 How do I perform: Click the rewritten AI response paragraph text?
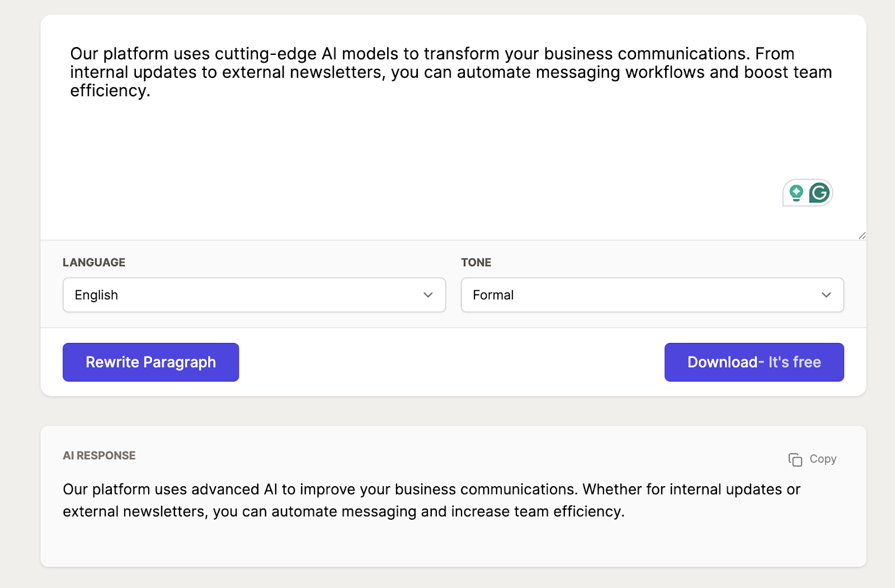[x=431, y=500]
